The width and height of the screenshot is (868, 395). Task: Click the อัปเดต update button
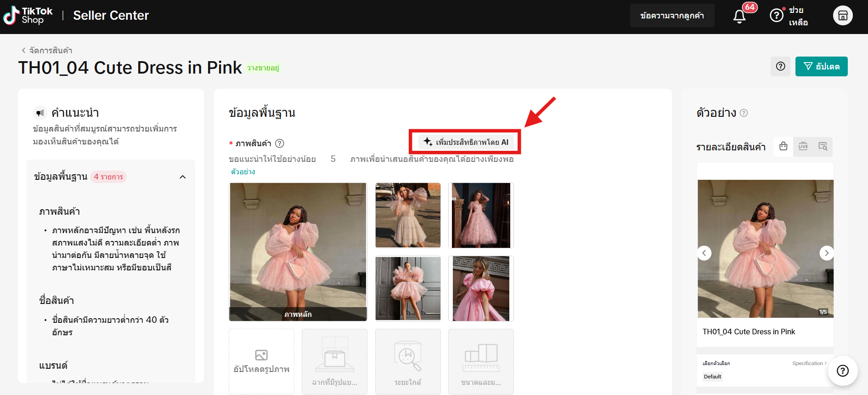point(821,67)
